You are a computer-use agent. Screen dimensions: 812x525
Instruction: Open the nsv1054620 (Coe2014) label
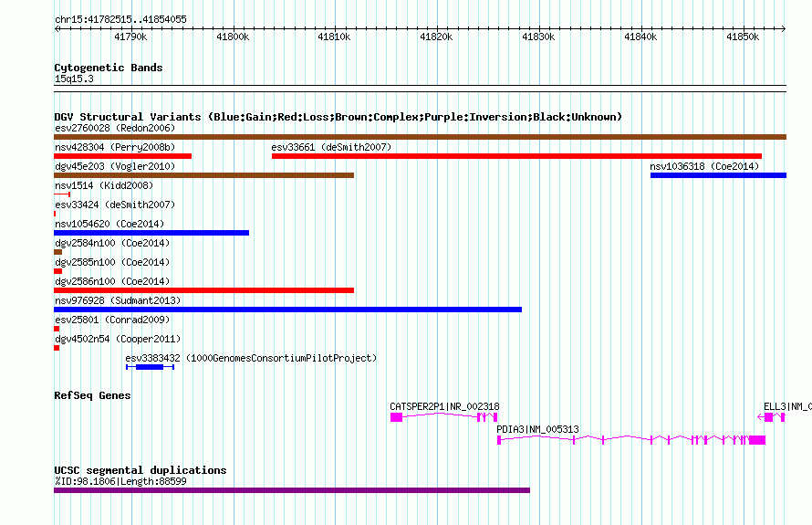click(109, 224)
